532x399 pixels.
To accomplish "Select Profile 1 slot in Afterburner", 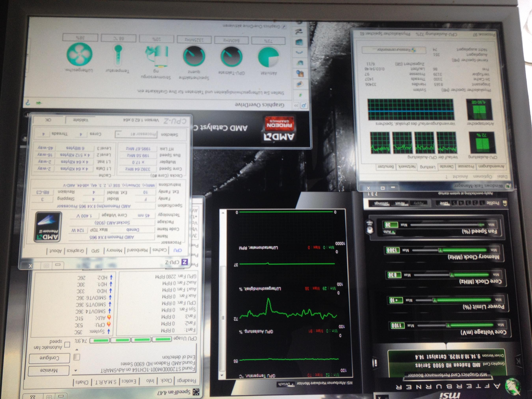I will pos(482,203).
